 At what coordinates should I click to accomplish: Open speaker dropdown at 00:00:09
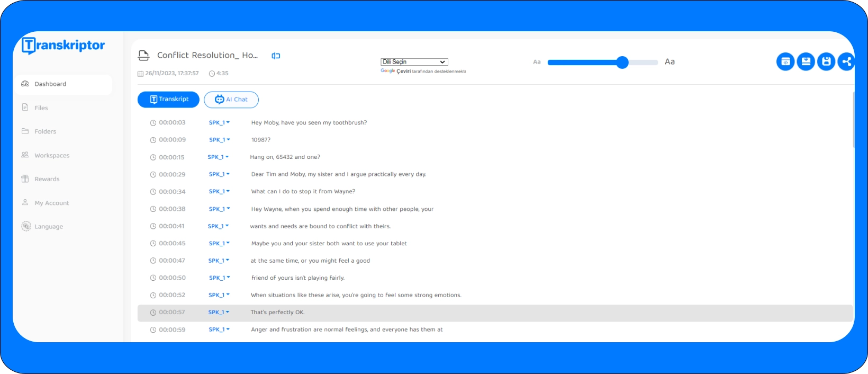coord(219,140)
